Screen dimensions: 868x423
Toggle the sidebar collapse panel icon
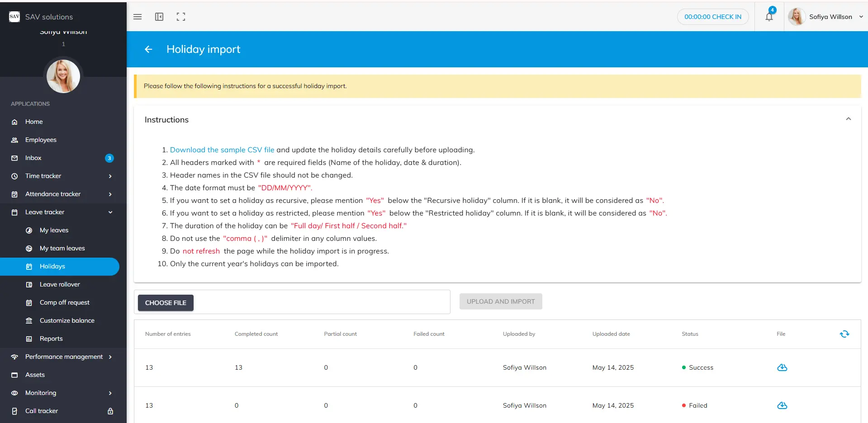[159, 17]
